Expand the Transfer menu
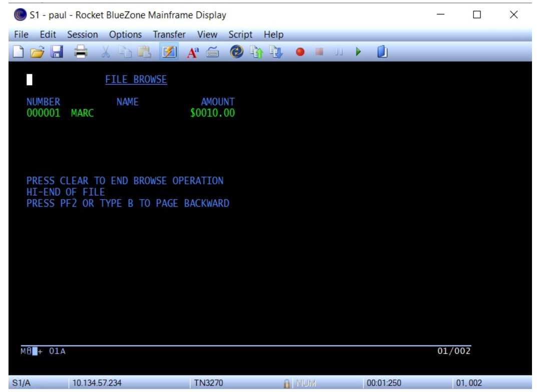 170,35
